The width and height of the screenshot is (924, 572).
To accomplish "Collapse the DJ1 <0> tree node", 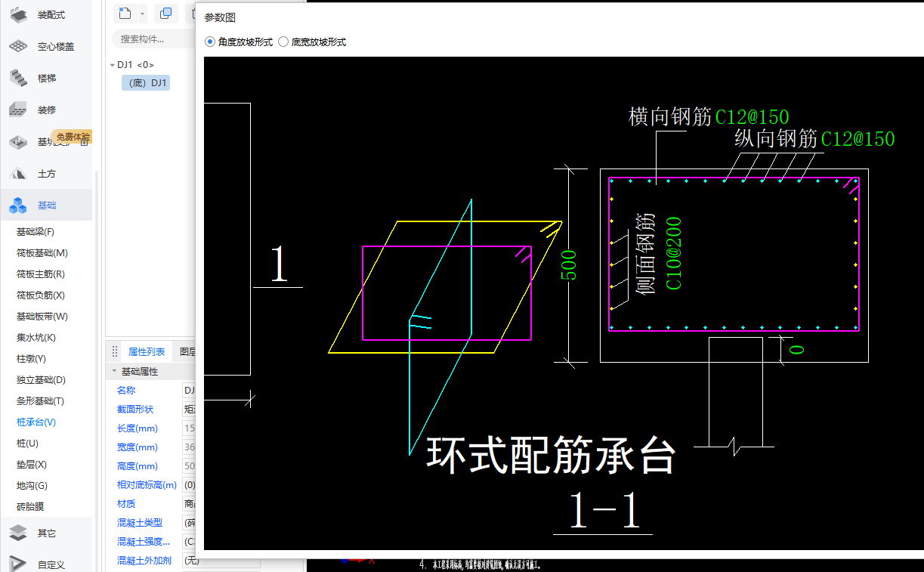I will click(112, 65).
